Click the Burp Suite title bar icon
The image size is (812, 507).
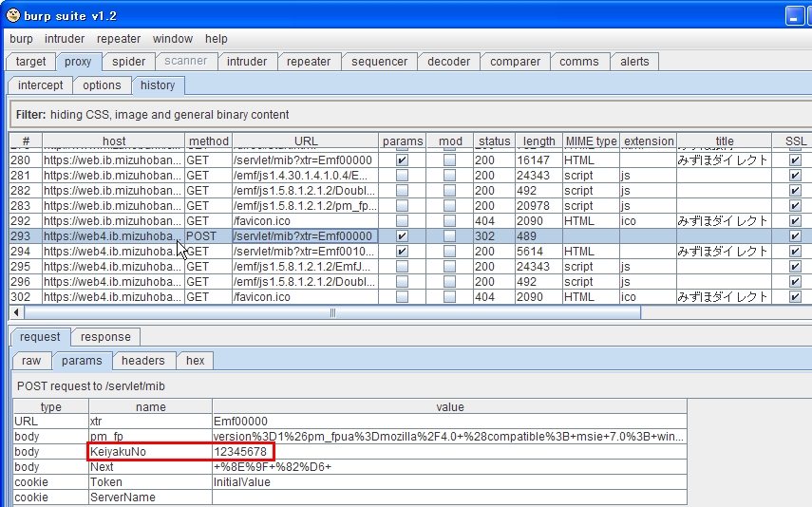coord(13,15)
